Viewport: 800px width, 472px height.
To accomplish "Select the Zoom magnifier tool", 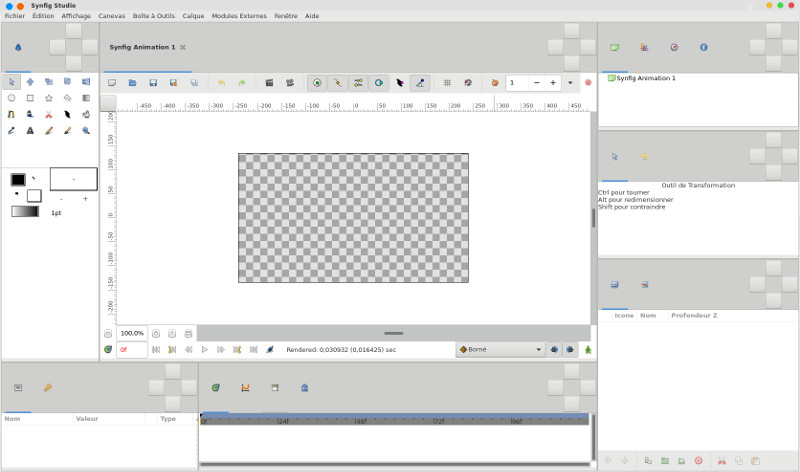I will [86, 130].
